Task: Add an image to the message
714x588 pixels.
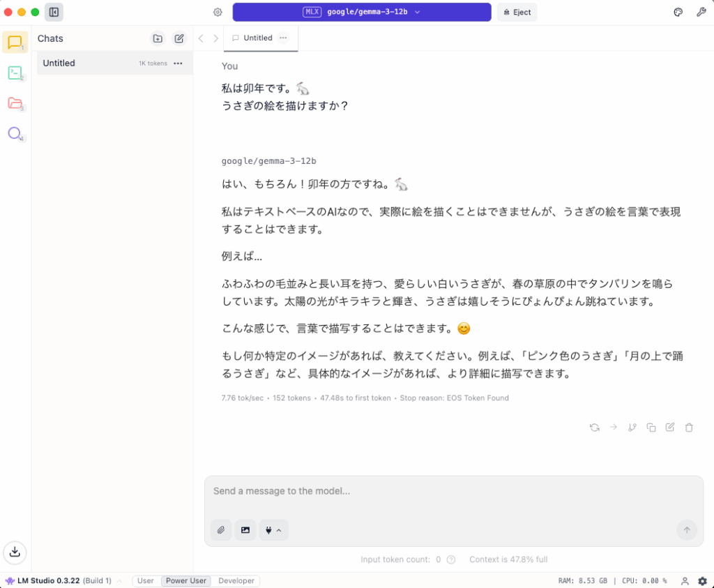Action: (x=245, y=530)
